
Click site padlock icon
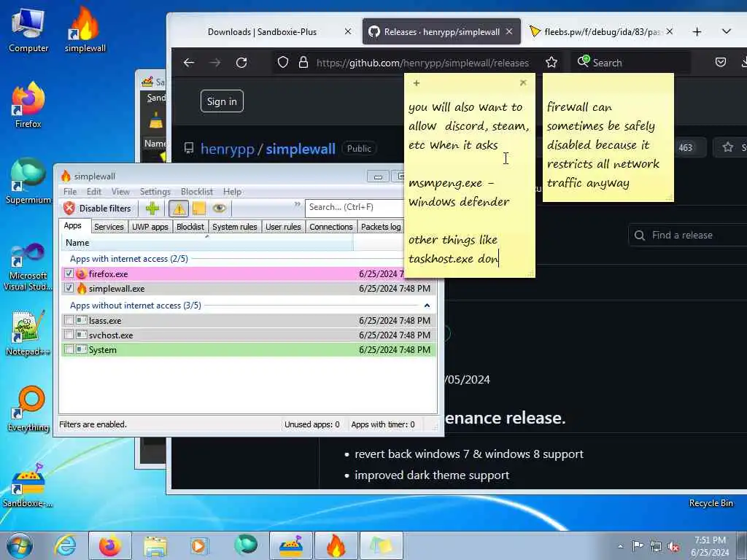point(303,63)
